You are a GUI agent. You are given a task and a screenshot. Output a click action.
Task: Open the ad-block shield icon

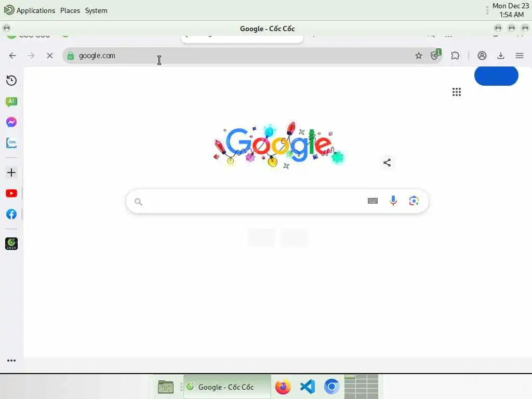pos(435,55)
